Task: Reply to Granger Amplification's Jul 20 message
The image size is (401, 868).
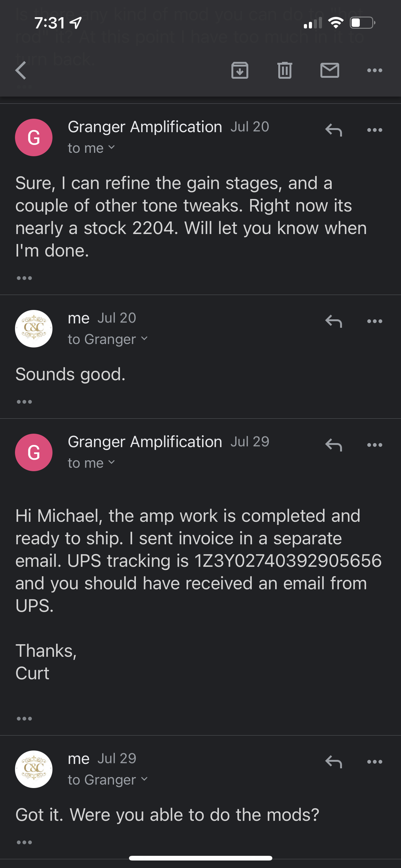Action: pos(334,130)
